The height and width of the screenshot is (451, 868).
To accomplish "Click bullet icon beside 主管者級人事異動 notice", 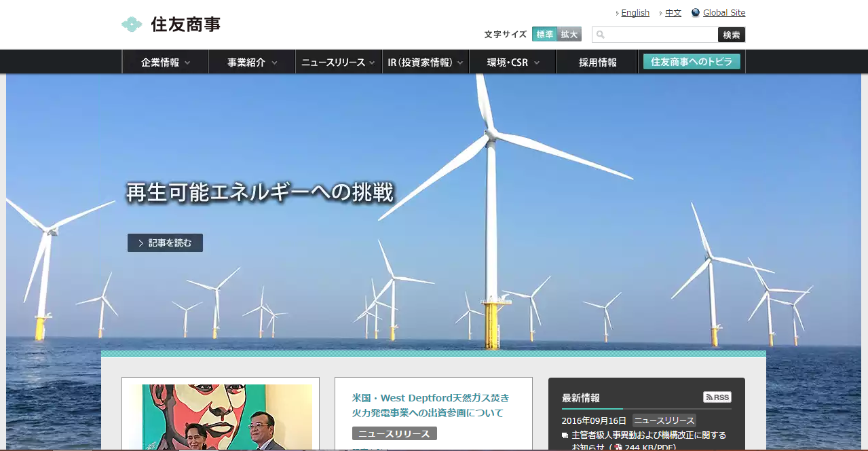I will 565,435.
